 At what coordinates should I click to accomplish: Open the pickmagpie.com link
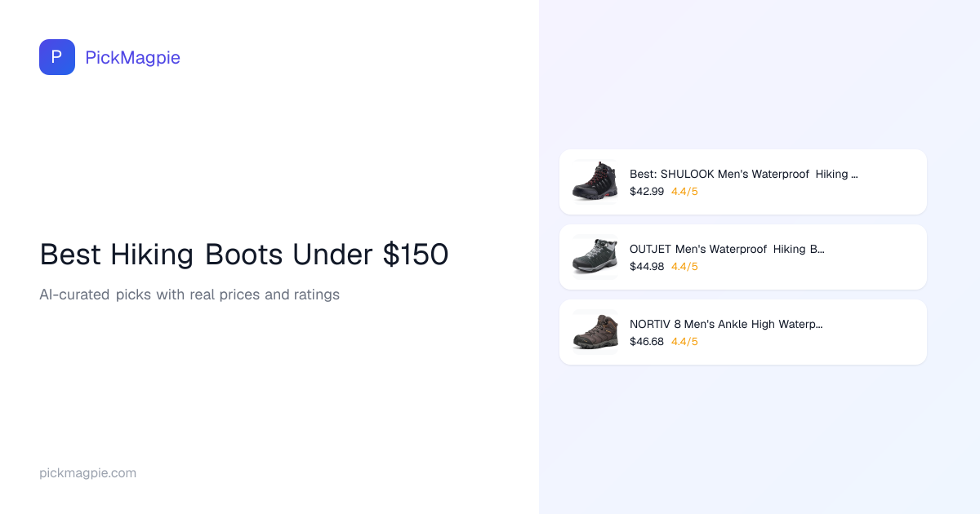coord(87,473)
